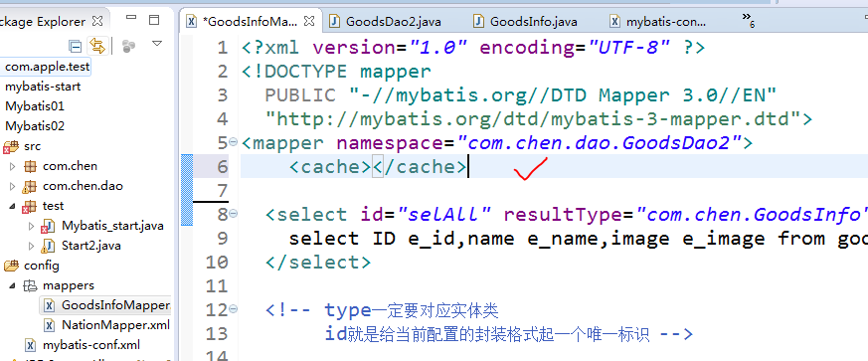Select the config folder
The width and height of the screenshot is (868, 361).
coord(42,266)
